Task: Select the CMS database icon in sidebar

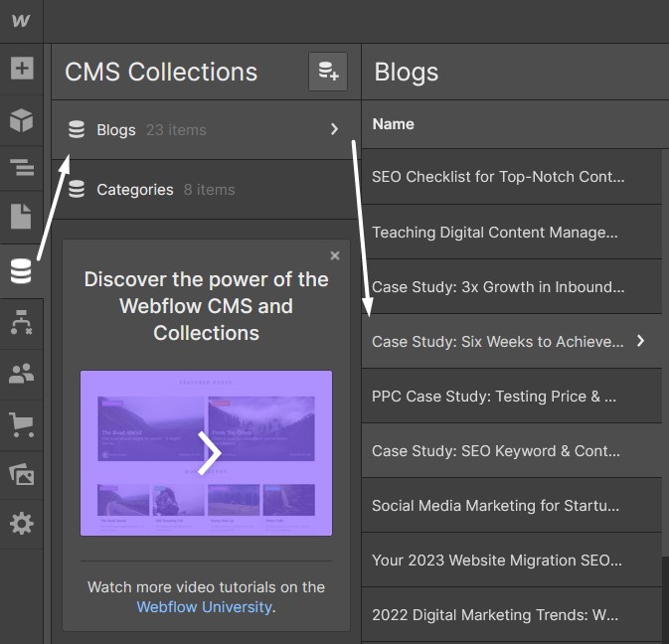Action: [21, 271]
